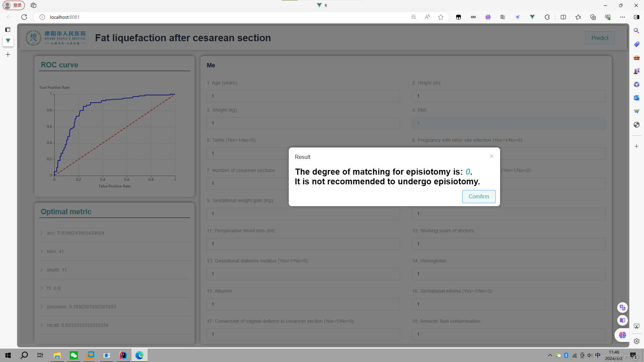Click the Comfirm button in Result dialog
The width and height of the screenshot is (644, 362).
pos(479,196)
